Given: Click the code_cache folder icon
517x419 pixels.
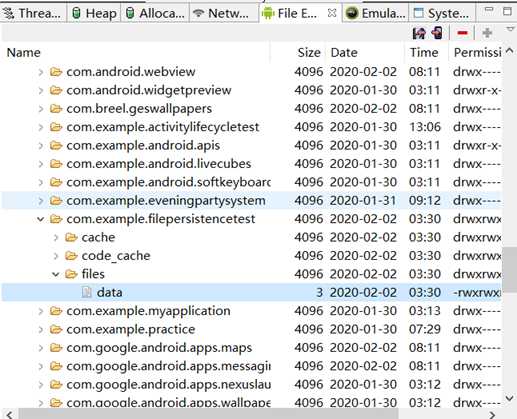Looking at the screenshot, I should pyautogui.click(x=71, y=256).
